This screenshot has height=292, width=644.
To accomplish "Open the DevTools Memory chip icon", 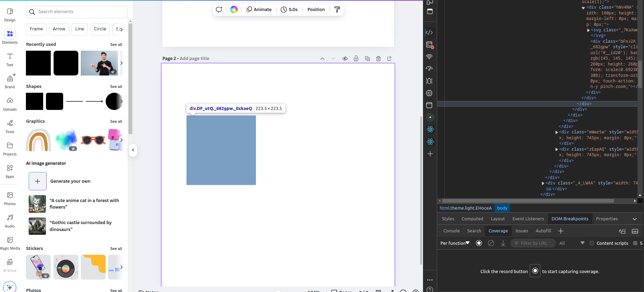I will [429, 93].
